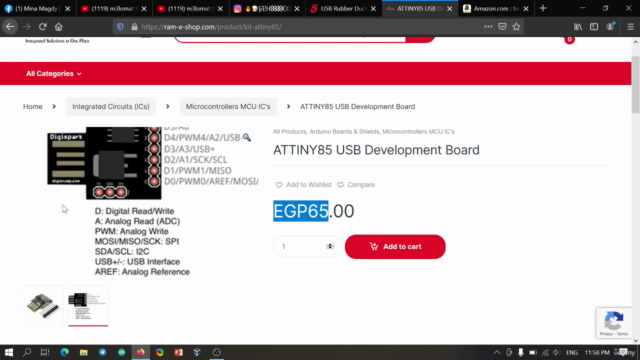Open a new browser tab
The width and height of the screenshot is (640, 360).
point(543,8)
